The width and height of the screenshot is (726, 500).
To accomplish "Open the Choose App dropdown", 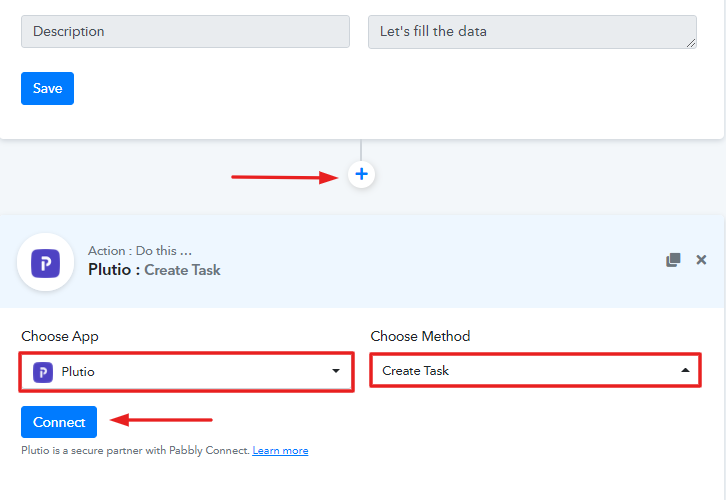I will [x=187, y=371].
